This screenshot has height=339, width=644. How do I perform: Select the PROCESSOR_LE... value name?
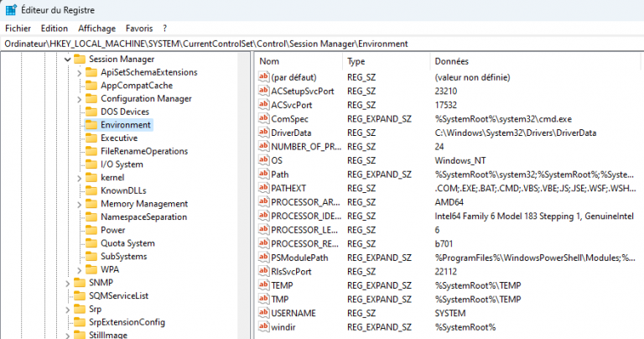click(x=304, y=230)
